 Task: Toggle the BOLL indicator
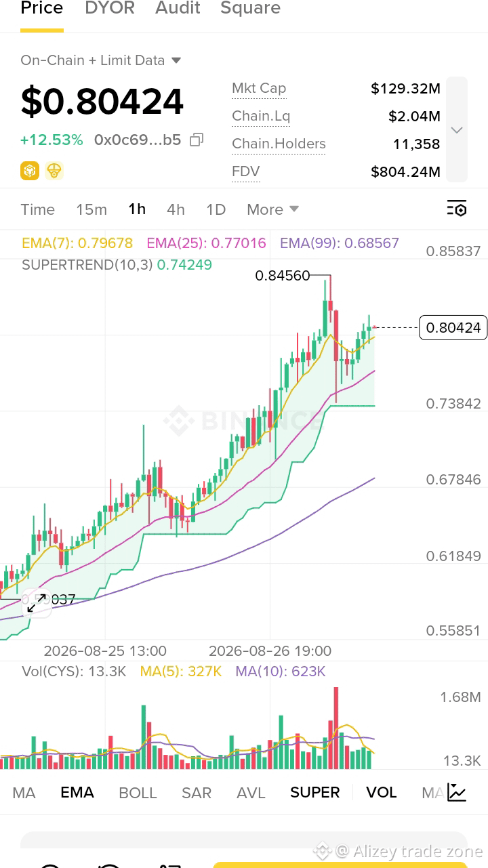(138, 793)
